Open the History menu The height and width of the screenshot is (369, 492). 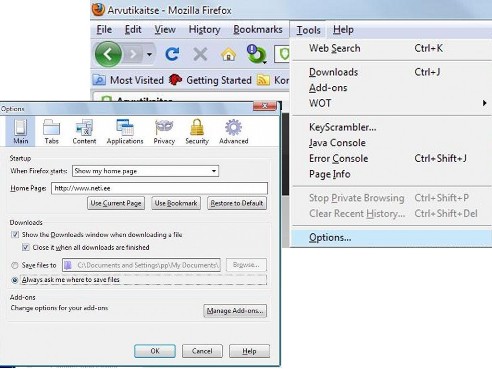click(204, 29)
